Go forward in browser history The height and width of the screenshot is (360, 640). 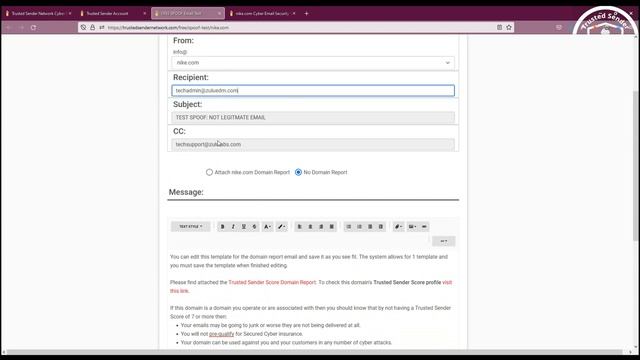click(21, 27)
